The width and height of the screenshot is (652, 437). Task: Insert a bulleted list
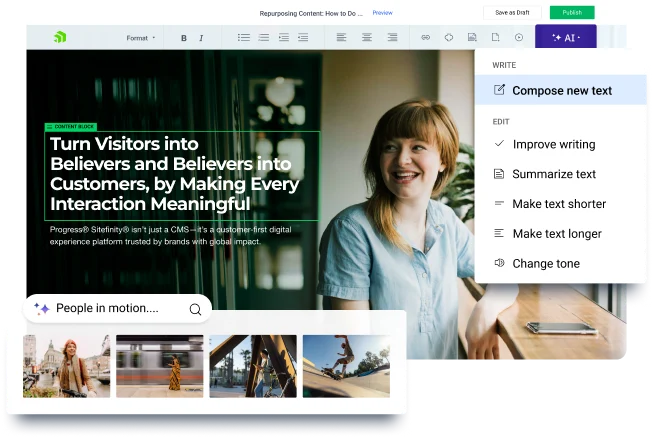(x=243, y=38)
